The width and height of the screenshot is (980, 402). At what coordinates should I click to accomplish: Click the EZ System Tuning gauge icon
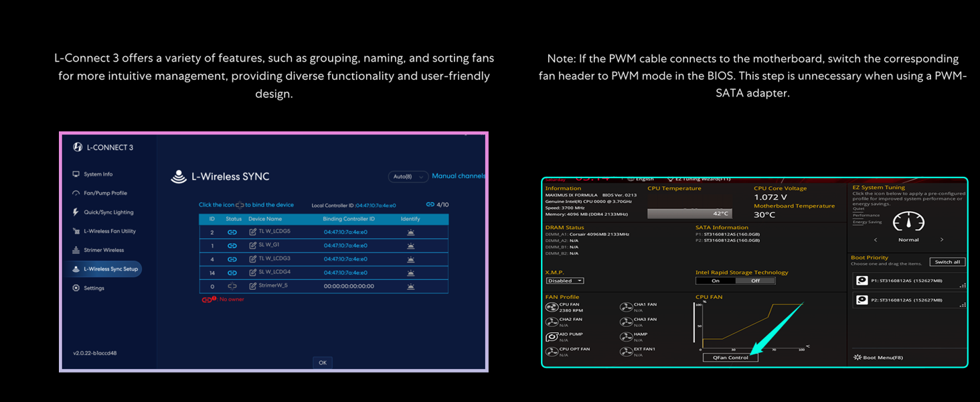pos(908,221)
